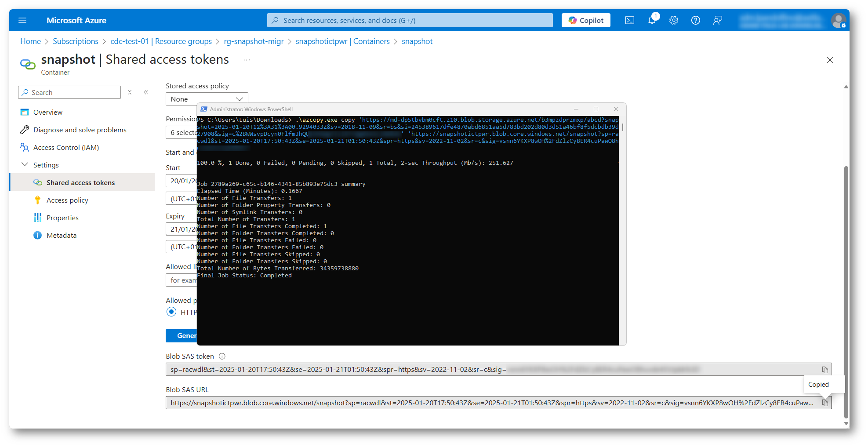Collapse the left navigation pane
The height and width of the screenshot is (447, 868).
146,92
